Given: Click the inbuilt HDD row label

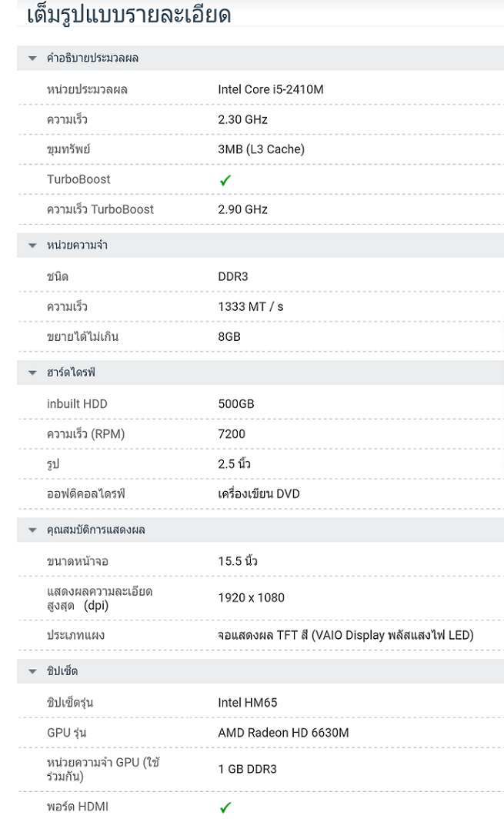Looking at the screenshot, I should pyautogui.click(x=77, y=404).
